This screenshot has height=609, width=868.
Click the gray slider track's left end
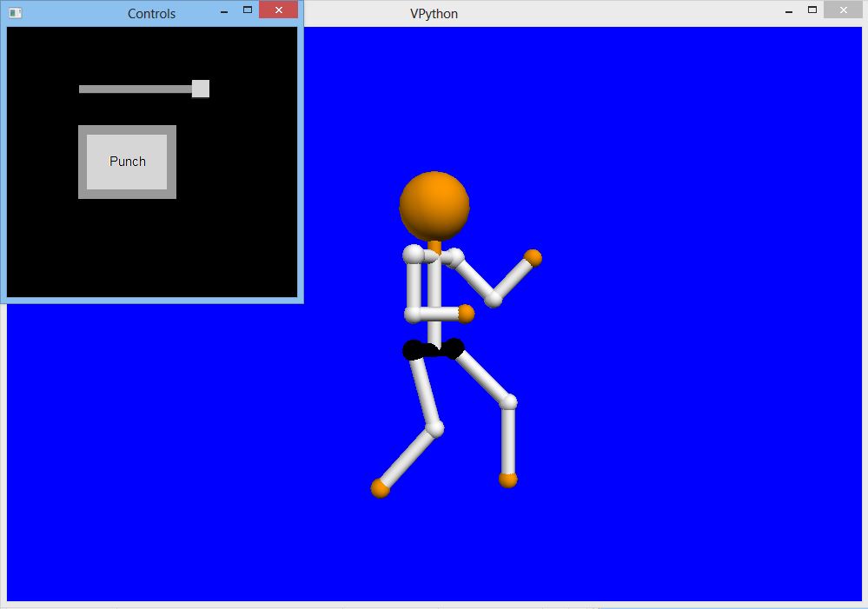[83, 89]
